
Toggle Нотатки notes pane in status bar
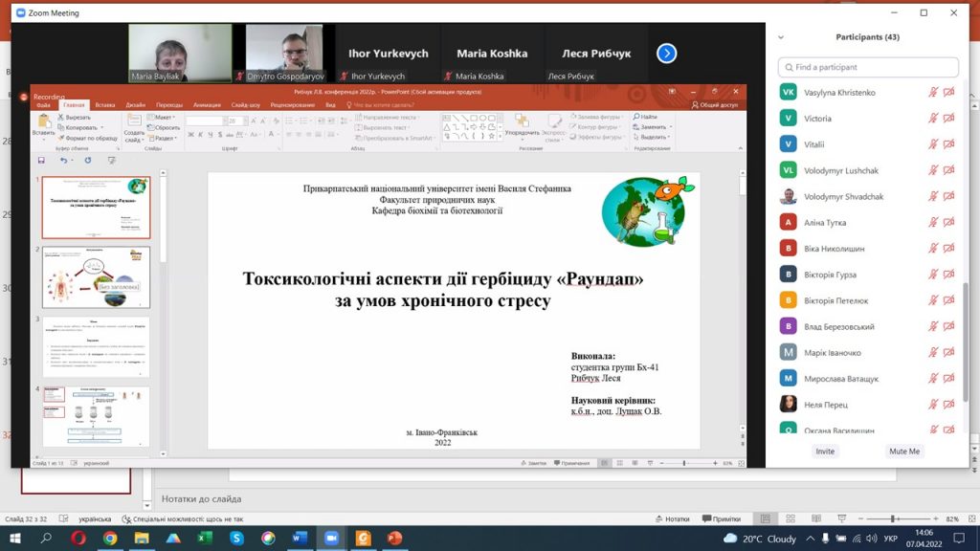[673, 518]
